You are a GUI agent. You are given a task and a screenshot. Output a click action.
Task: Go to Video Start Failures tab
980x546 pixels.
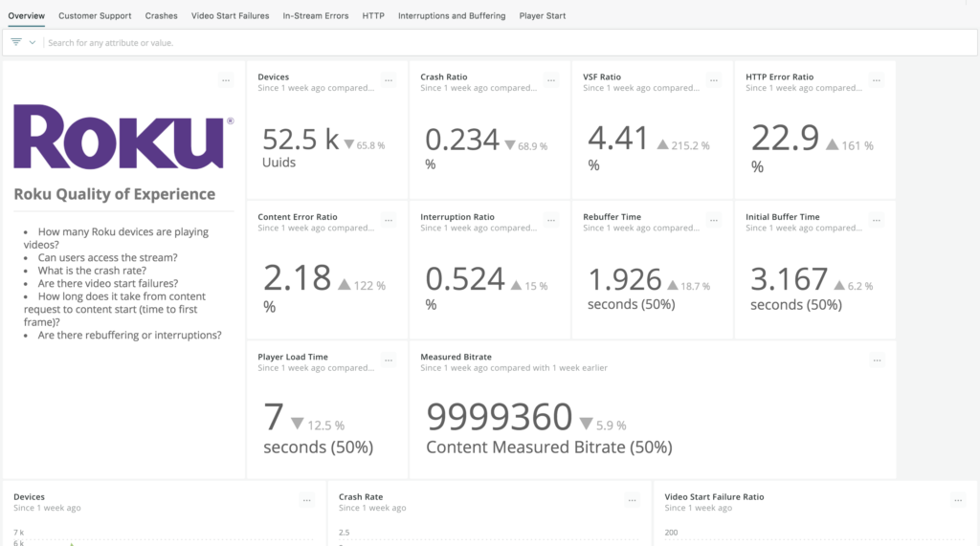click(230, 15)
